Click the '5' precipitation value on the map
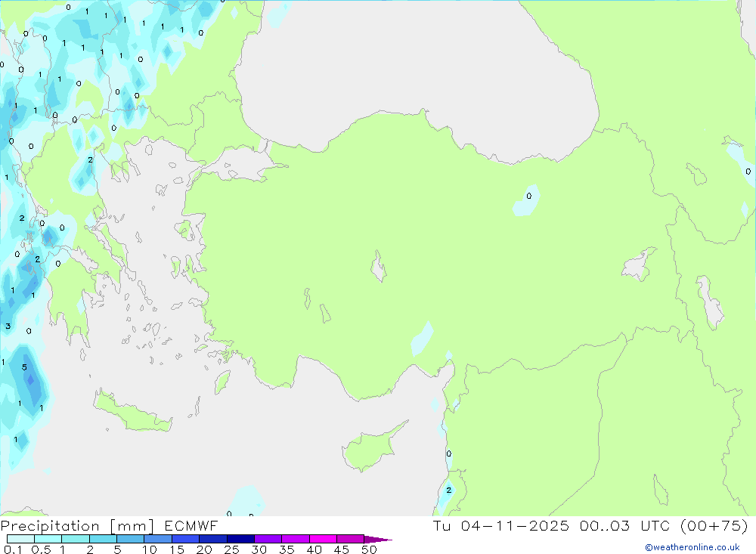Viewport: 756px width, 554px height. click(24, 367)
